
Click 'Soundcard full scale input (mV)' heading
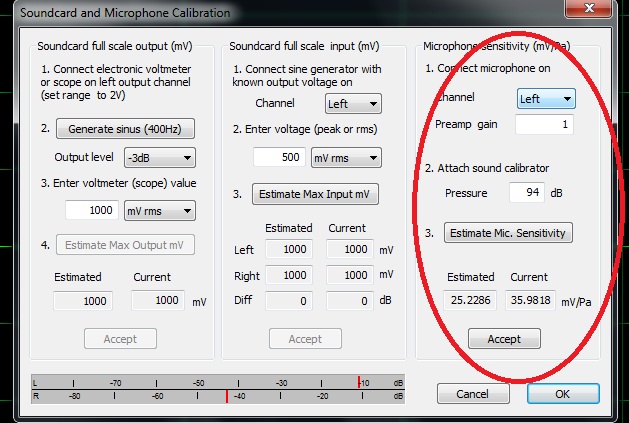point(304,46)
